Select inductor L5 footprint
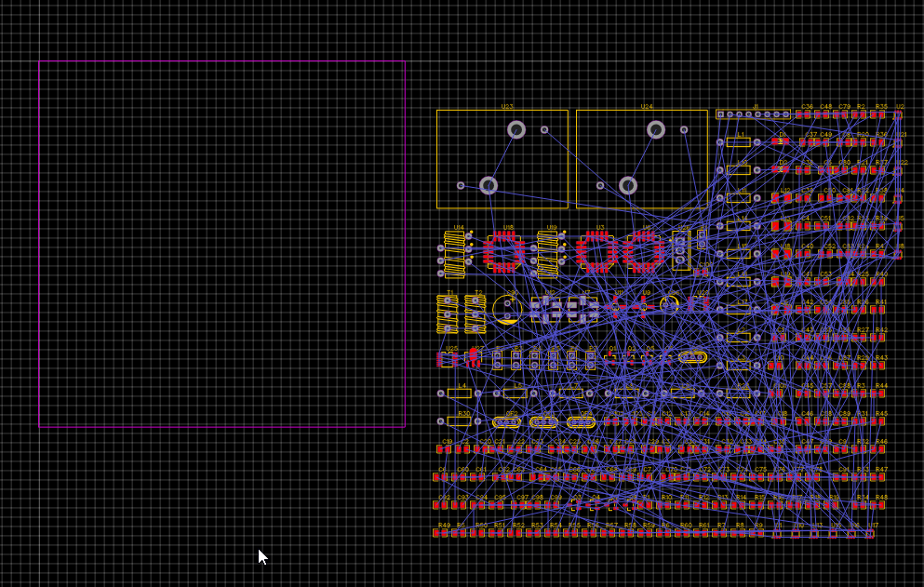Viewport: 924px width, 587px height. pyautogui.click(x=516, y=394)
